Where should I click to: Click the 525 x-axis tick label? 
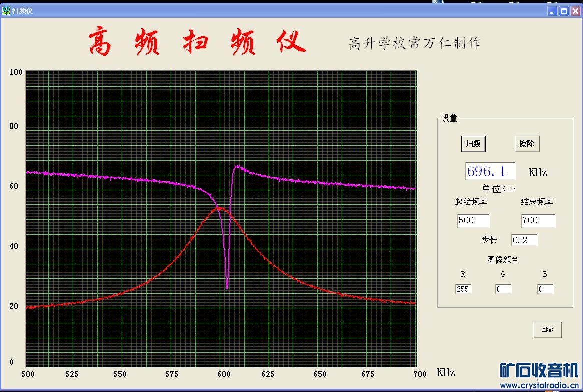(x=72, y=374)
